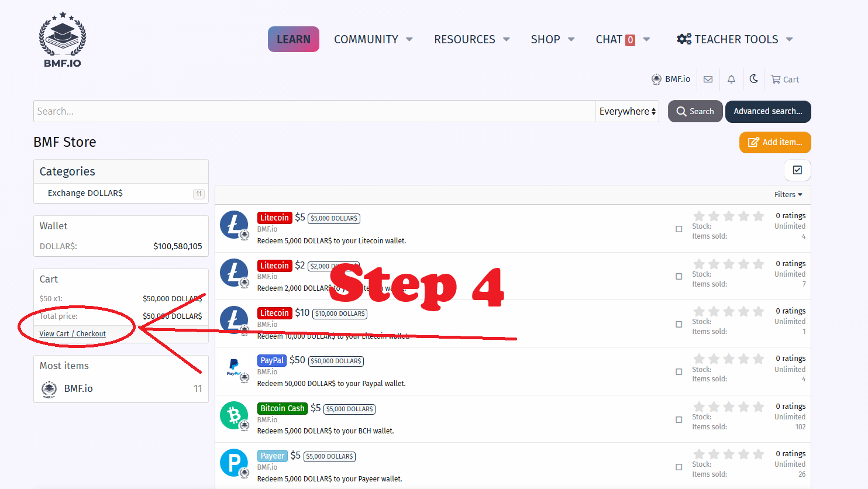Viewport: 868px width, 489px height.
Task: Click the Exchange DOLLAR$ count badge 11
Action: pos(199,194)
